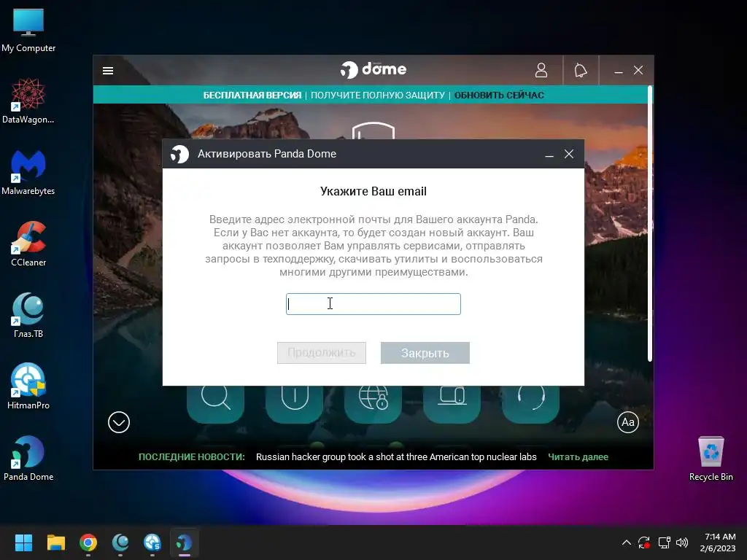This screenshot has height=560, width=747.
Task: Click the tray sync icon with red dot
Action: point(644,542)
